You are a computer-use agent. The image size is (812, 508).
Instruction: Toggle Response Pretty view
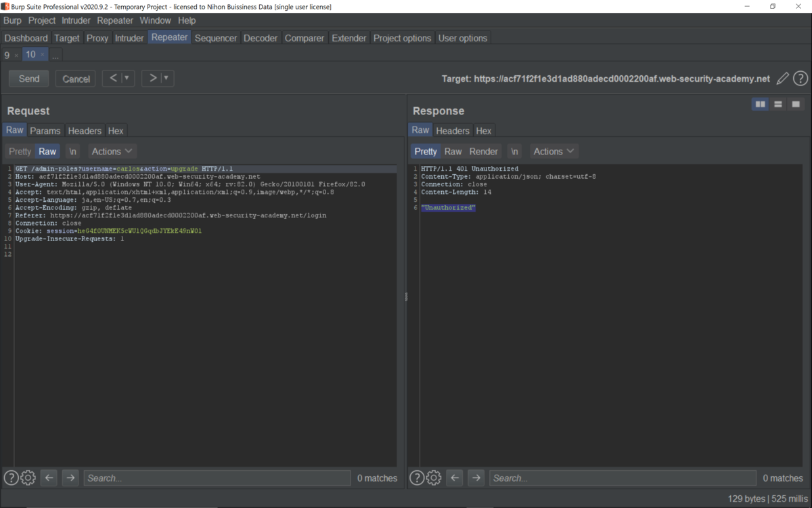(x=426, y=151)
